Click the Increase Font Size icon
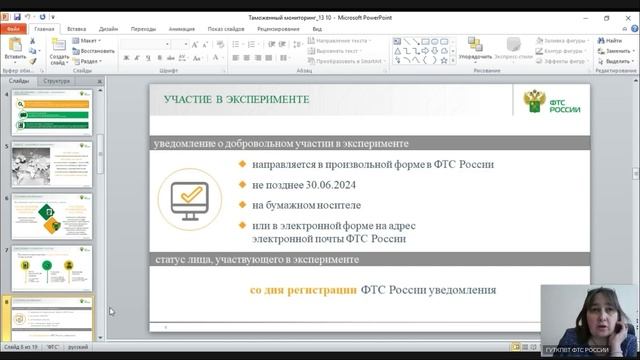Screen dimensions: 640x360 (195, 44)
